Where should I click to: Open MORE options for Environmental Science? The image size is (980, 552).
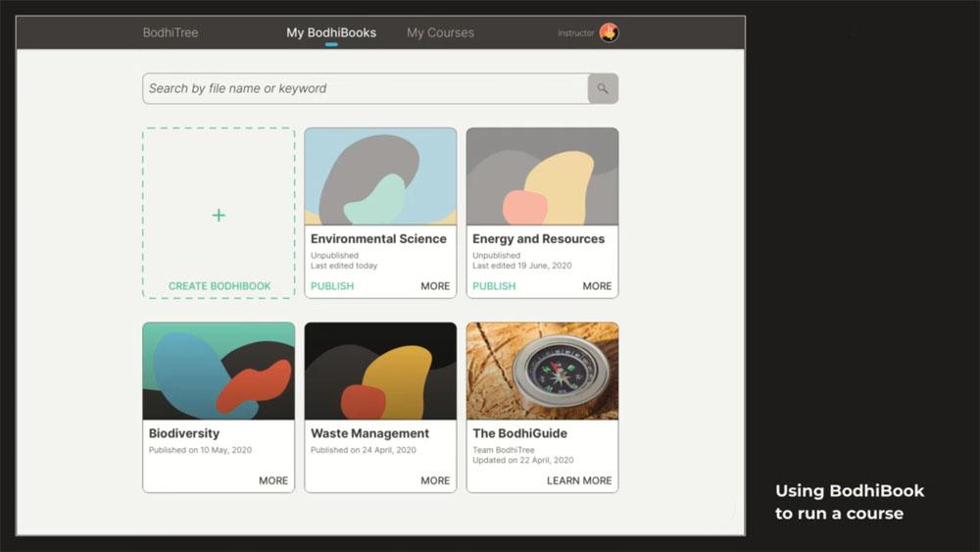435,285
